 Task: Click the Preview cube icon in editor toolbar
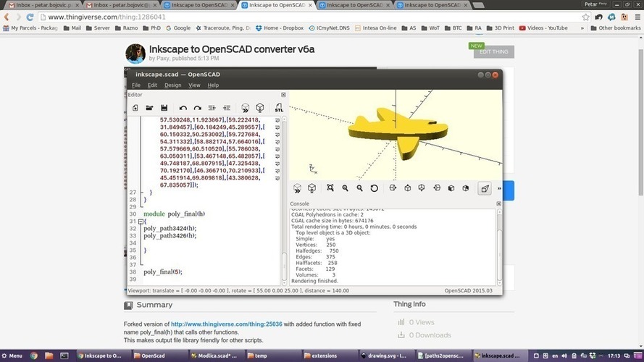click(245, 108)
